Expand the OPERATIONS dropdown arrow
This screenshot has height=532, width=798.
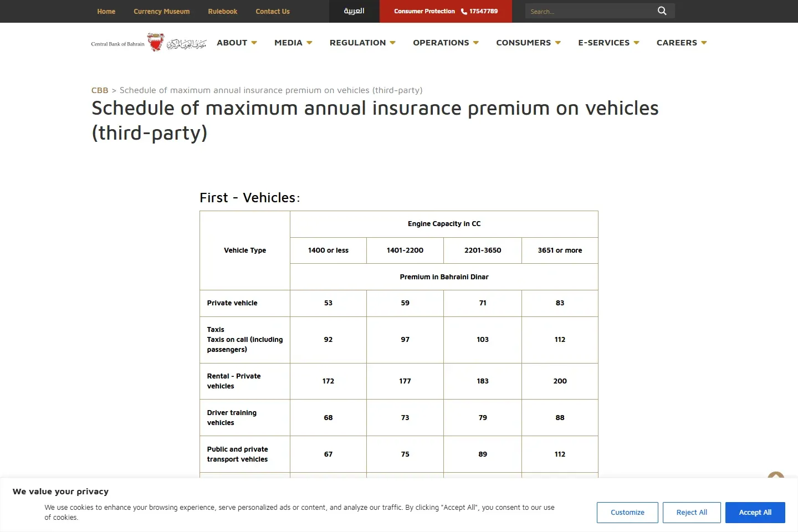coord(475,43)
